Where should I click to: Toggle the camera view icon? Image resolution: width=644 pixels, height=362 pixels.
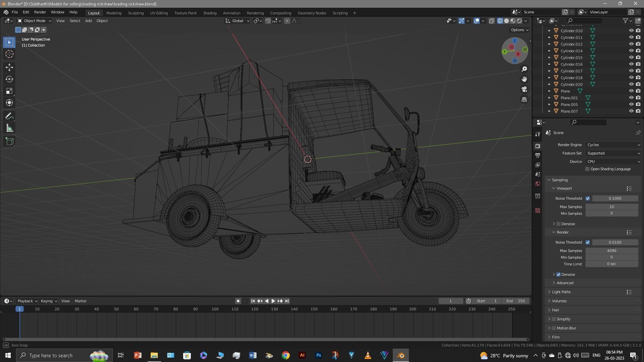tap(524, 89)
